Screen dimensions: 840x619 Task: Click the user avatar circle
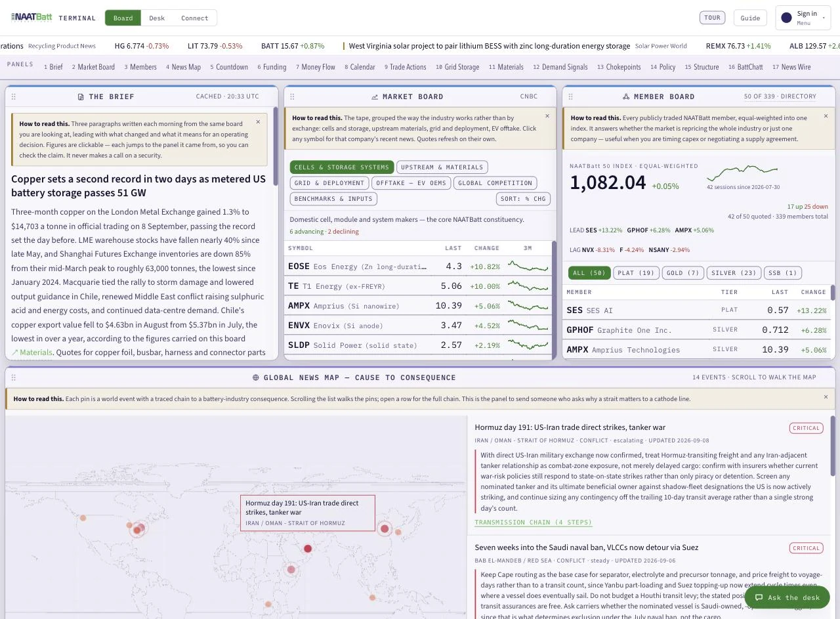(786, 18)
